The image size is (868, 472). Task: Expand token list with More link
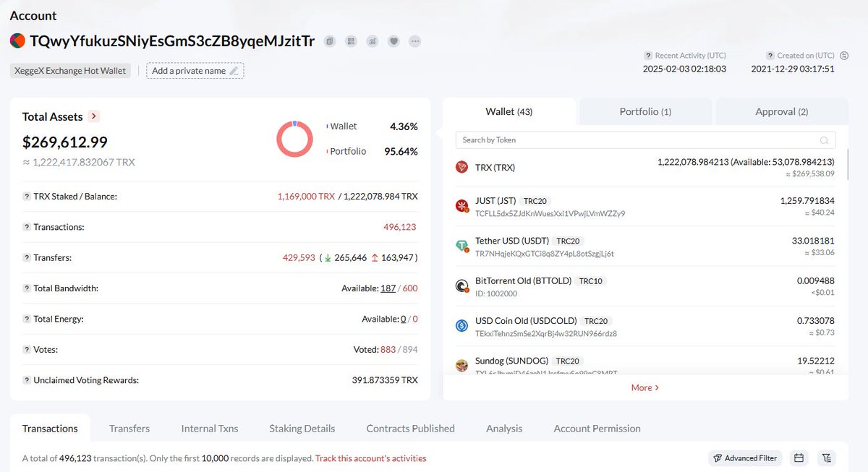[645, 387]
